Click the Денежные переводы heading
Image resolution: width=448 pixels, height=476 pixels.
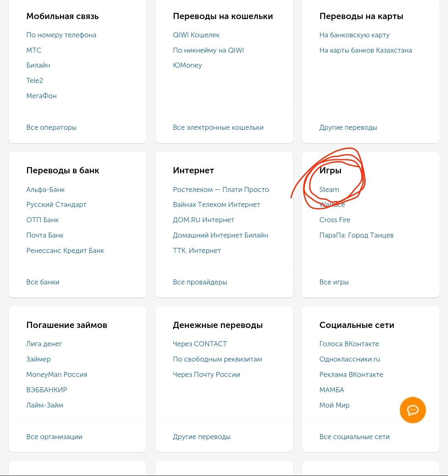tap(217, 325)
